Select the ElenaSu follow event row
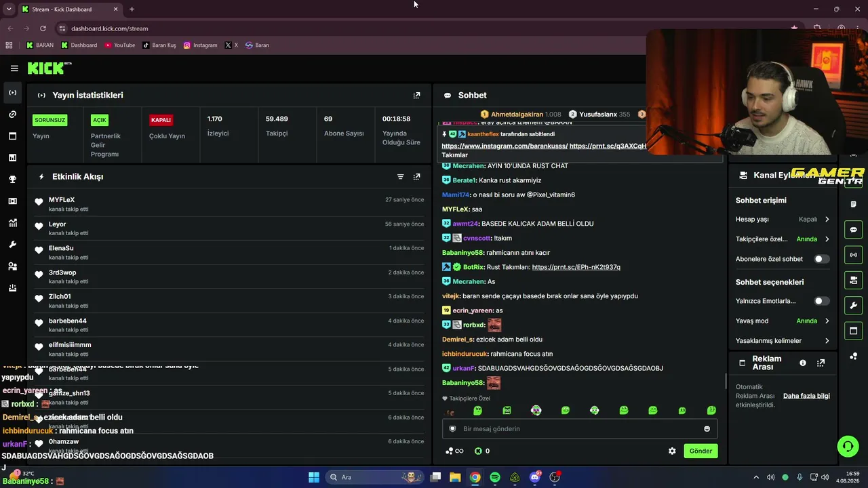Screen dimensions: 868x488 (231, 252)
